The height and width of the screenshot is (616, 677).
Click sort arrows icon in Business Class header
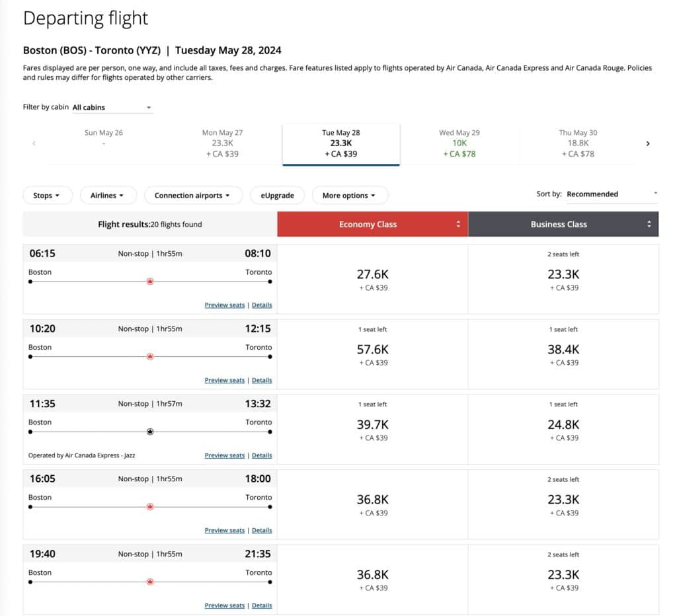click(x=649, y=224)
